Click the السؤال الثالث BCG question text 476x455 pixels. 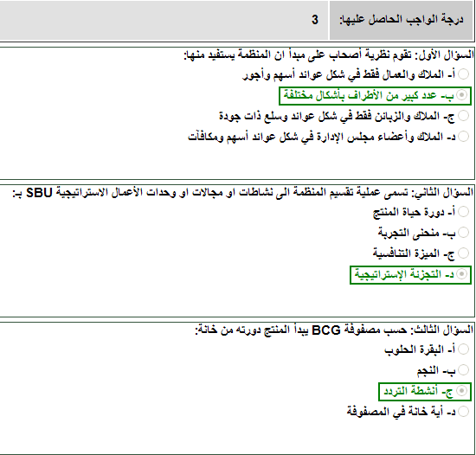334,330
